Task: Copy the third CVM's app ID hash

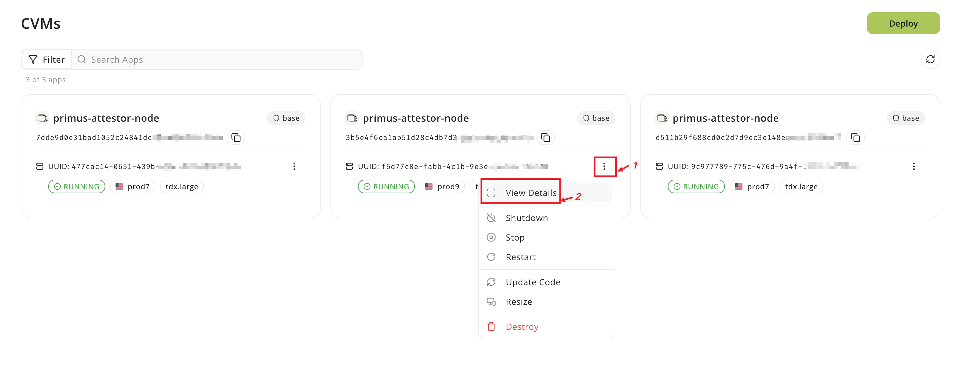Action: click(x=855, y=137)
